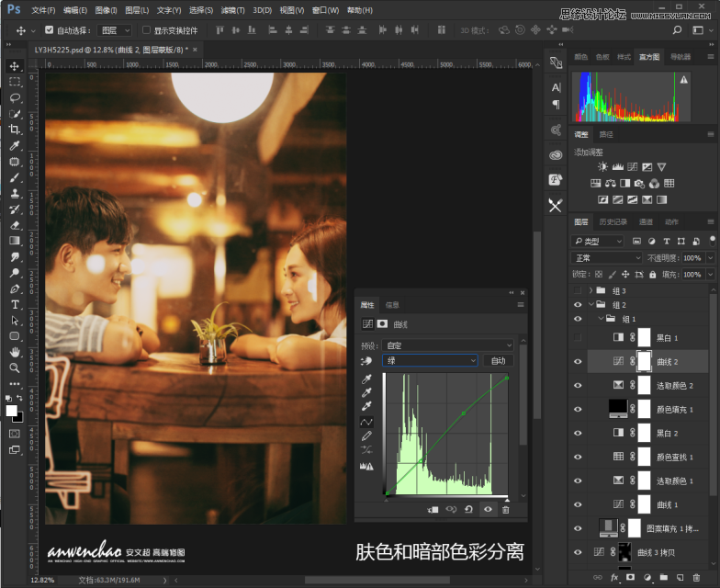Open the search icon in the options bar

pyautogui.click(x=677, y=30)
